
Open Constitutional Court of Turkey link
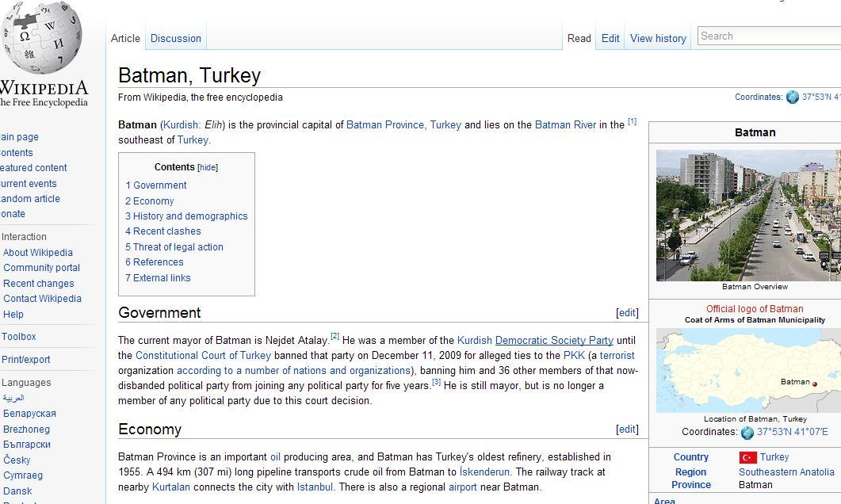pos(203,356)
